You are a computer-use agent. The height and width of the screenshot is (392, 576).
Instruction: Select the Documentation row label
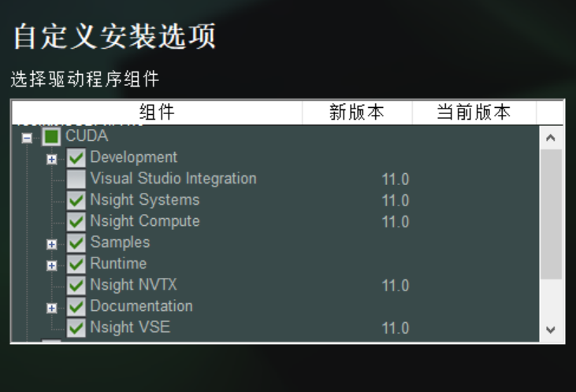(141, 306)
